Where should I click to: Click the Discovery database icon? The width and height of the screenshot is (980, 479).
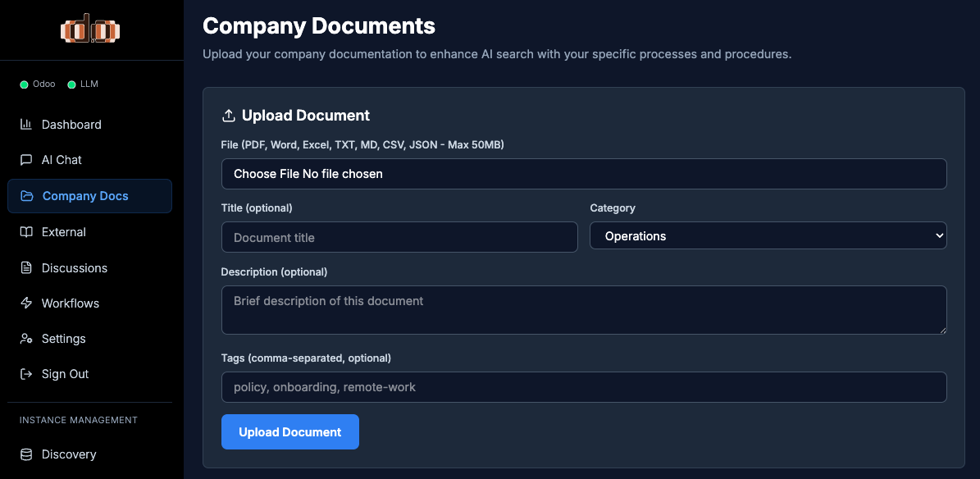(x=26, y=454)
